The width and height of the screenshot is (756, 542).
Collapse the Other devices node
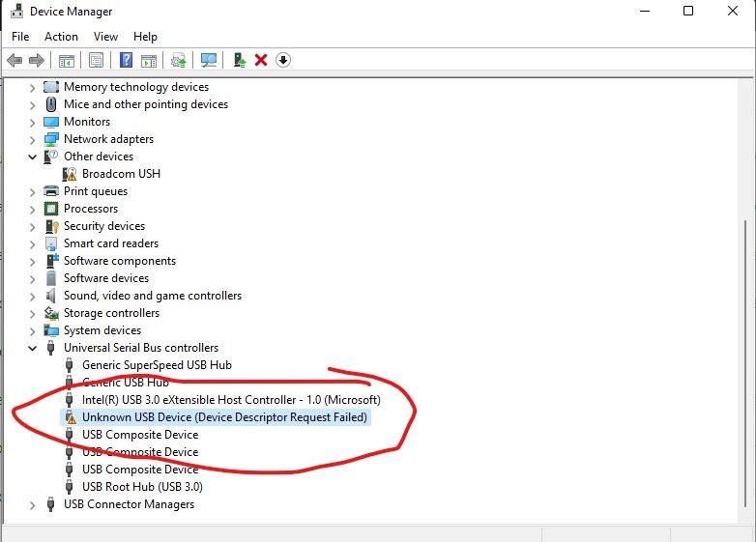coord(32,157)
